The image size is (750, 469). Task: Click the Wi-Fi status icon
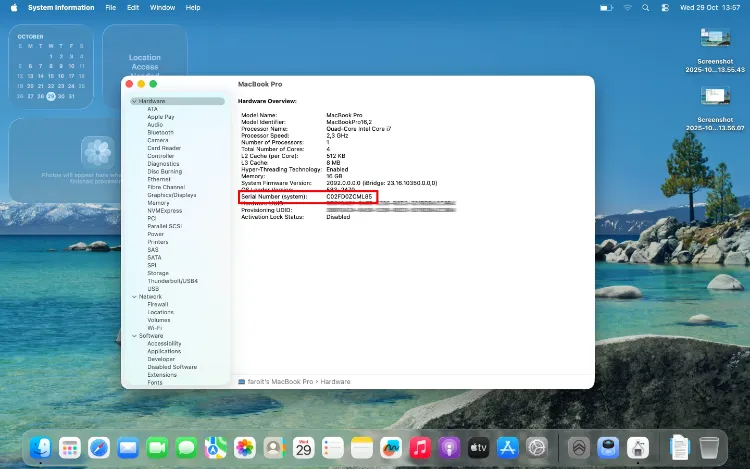(x=628, y=7)
